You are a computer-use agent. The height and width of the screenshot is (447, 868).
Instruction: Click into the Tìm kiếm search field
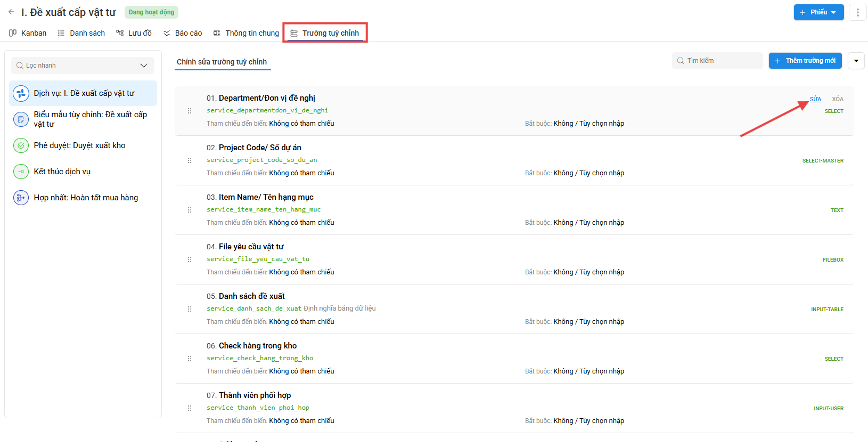[x=717, y=61]
